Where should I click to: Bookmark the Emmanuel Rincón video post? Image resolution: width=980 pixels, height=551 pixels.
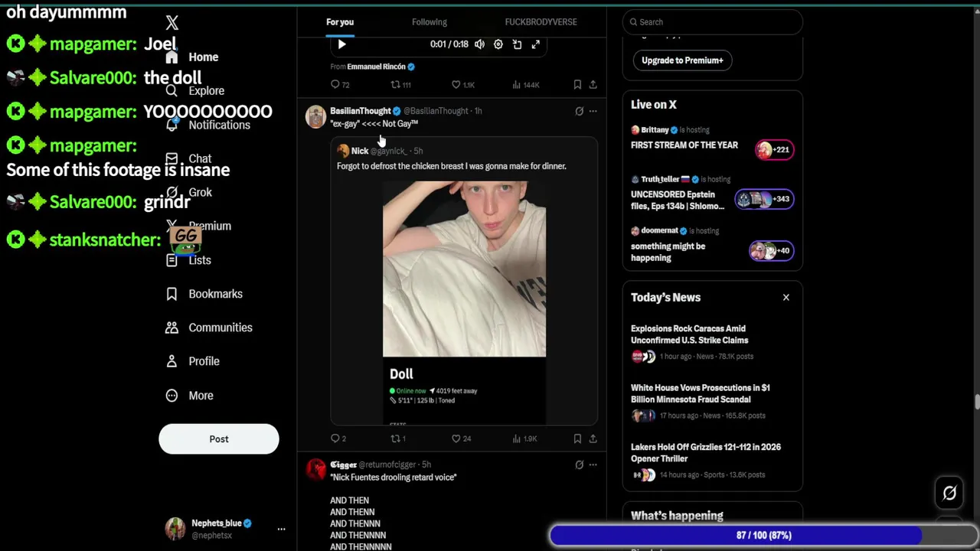[577, 85]
